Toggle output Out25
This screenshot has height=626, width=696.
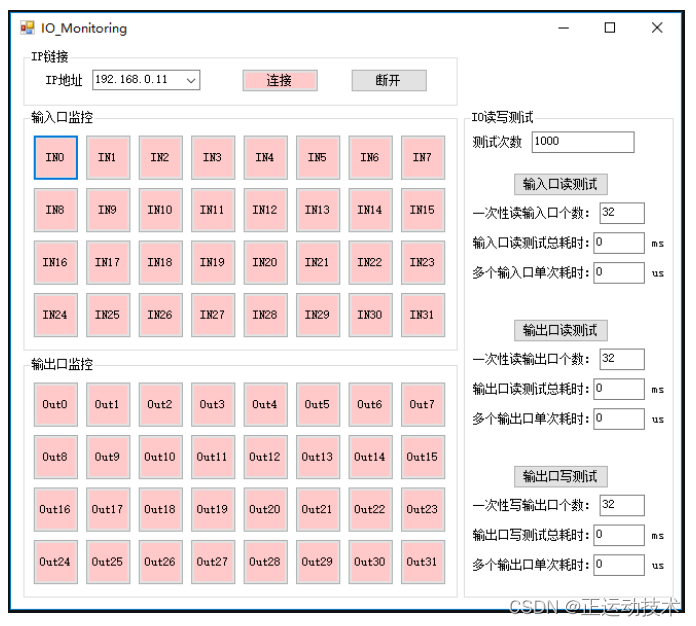click(108, 562)
